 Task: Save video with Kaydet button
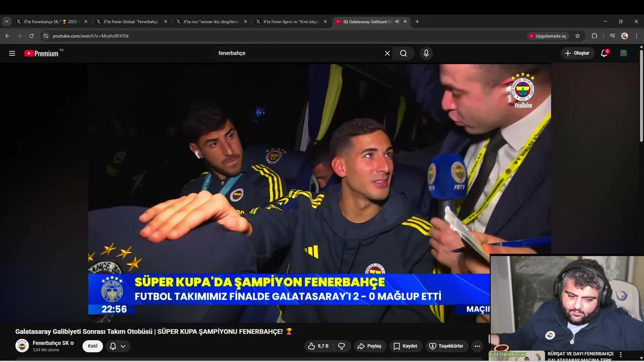(x=405, y=346)
